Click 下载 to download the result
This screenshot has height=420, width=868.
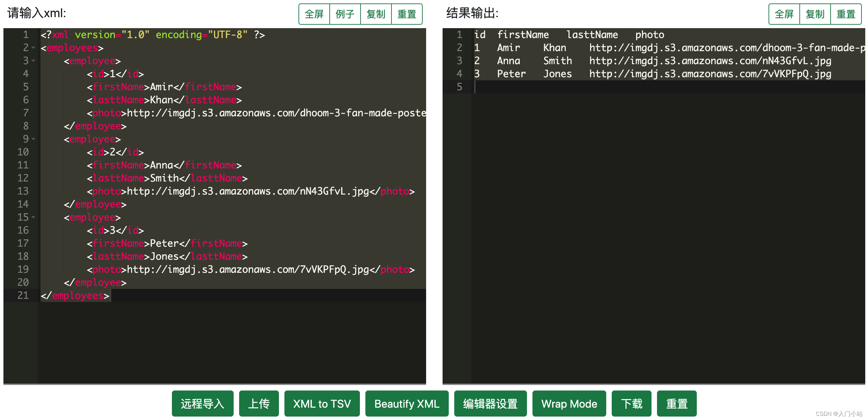pos(631,404)
